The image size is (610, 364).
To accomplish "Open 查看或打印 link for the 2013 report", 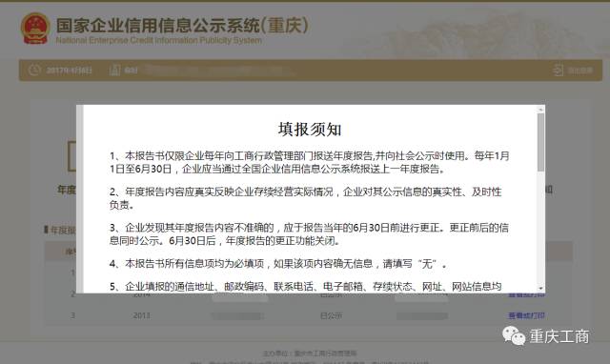I will click(x=526, y=315).
